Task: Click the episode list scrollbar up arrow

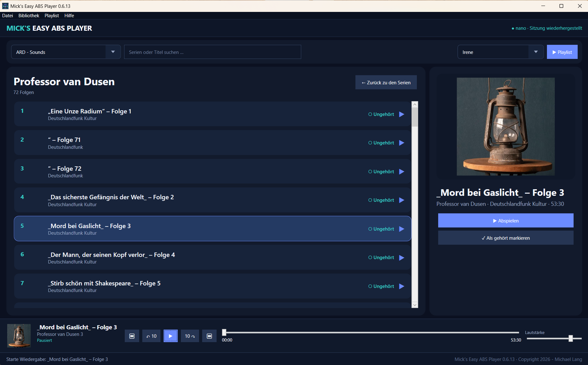Action: click(415, 105)
